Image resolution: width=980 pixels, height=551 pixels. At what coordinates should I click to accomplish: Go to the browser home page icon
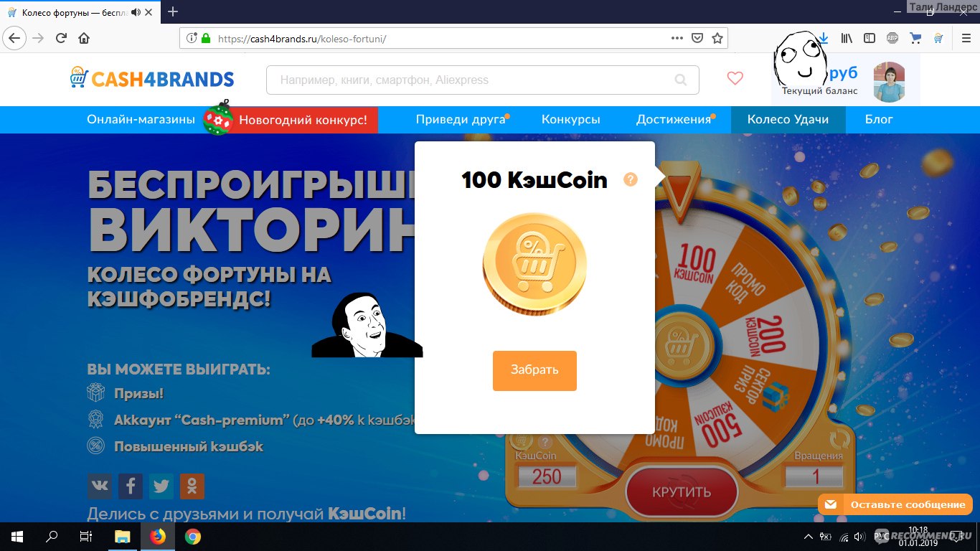[x=84, y=38]
